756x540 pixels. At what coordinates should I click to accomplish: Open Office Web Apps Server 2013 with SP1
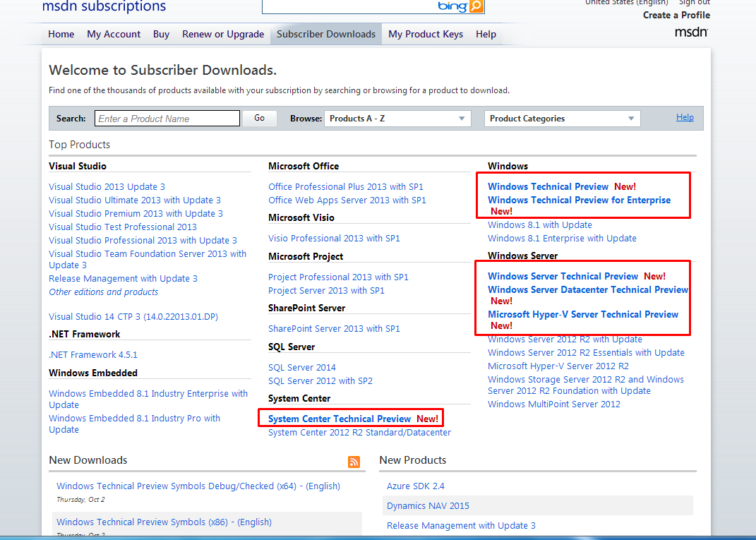[x=347, y=200]
